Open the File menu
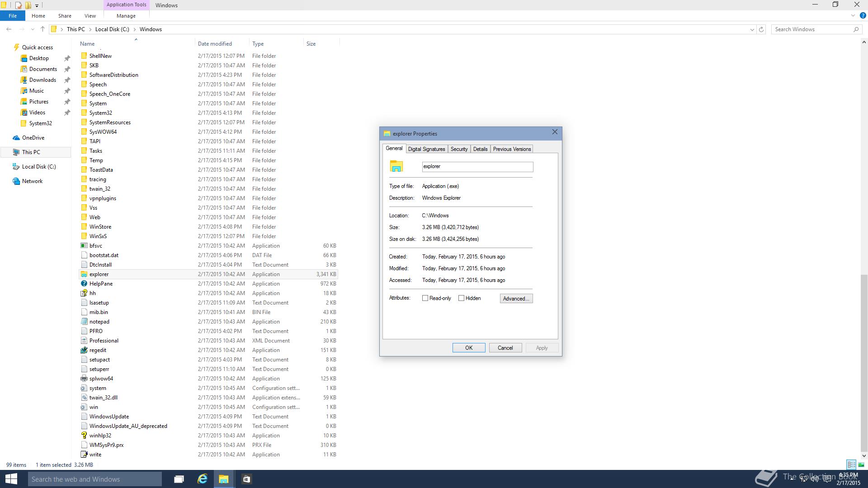 point(13,16)
